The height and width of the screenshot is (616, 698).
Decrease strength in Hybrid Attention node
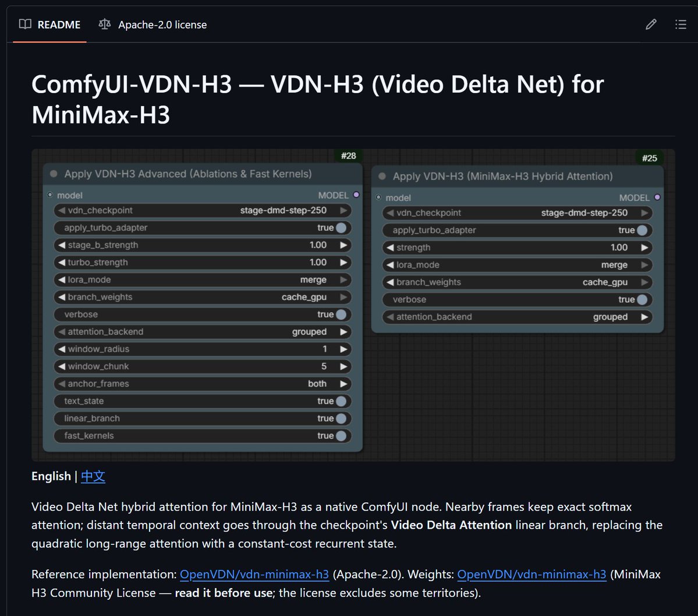(x=390, y=247)
